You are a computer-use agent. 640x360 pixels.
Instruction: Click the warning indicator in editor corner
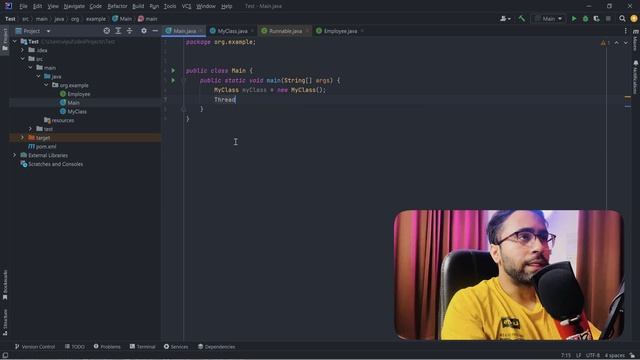605,43
